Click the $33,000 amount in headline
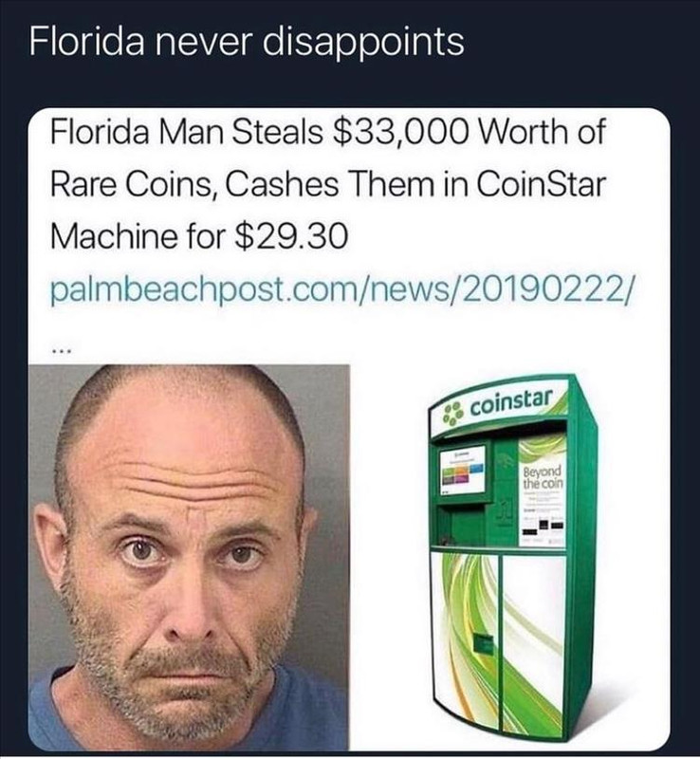The image size is (700, 759). 401,132
